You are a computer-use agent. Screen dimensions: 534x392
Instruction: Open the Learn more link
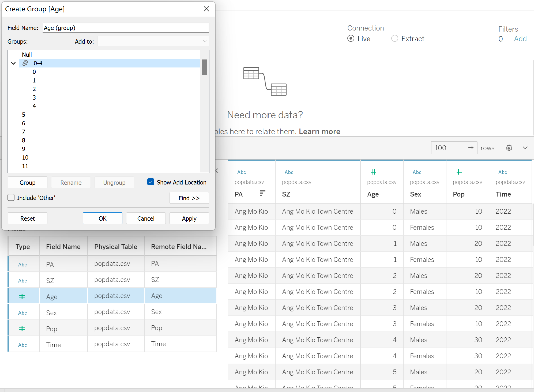click(319, 131)
